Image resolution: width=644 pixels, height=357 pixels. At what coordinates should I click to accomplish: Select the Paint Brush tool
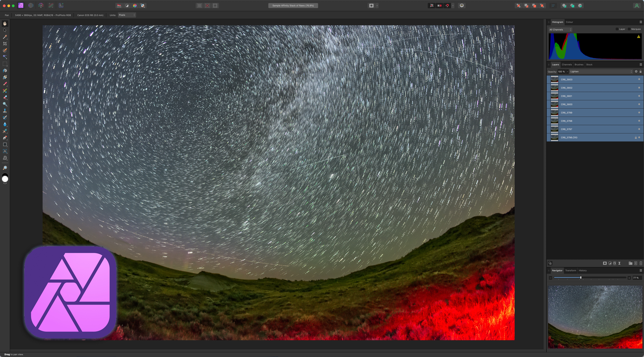(x=5, y=84)
